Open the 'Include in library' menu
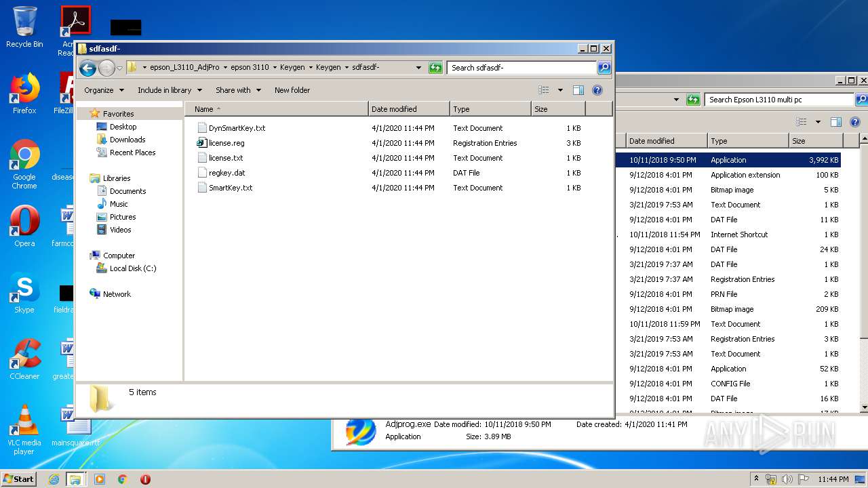 [170, 90]
